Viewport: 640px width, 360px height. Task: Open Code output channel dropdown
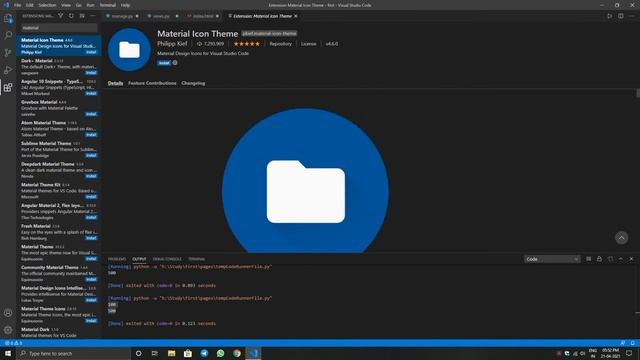[552, 259]
